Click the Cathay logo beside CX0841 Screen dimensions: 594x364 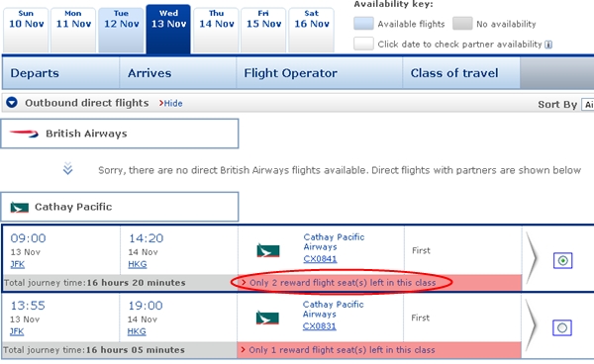click(268, 250)
